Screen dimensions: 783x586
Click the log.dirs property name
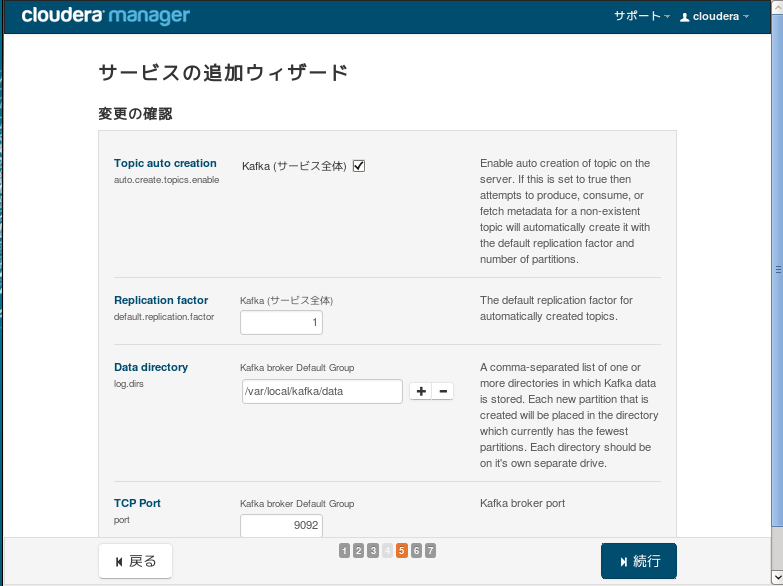click(x=128, y=384)
